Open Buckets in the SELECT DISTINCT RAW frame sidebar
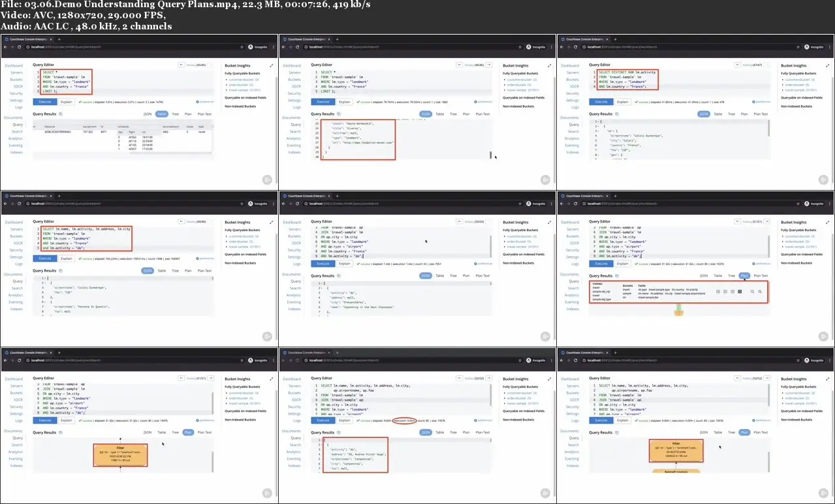 [574, 80]
